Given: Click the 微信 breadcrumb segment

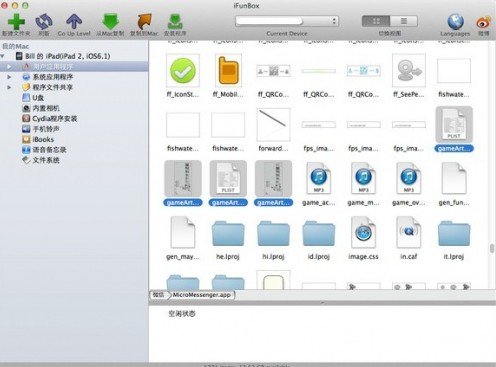Looking at the screenshot, I should pos(159,295).
